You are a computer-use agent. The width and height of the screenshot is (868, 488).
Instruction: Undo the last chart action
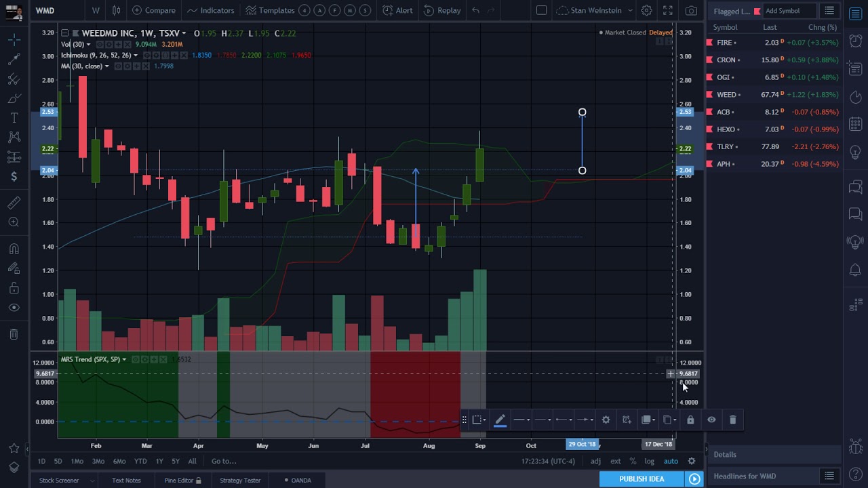475,10
